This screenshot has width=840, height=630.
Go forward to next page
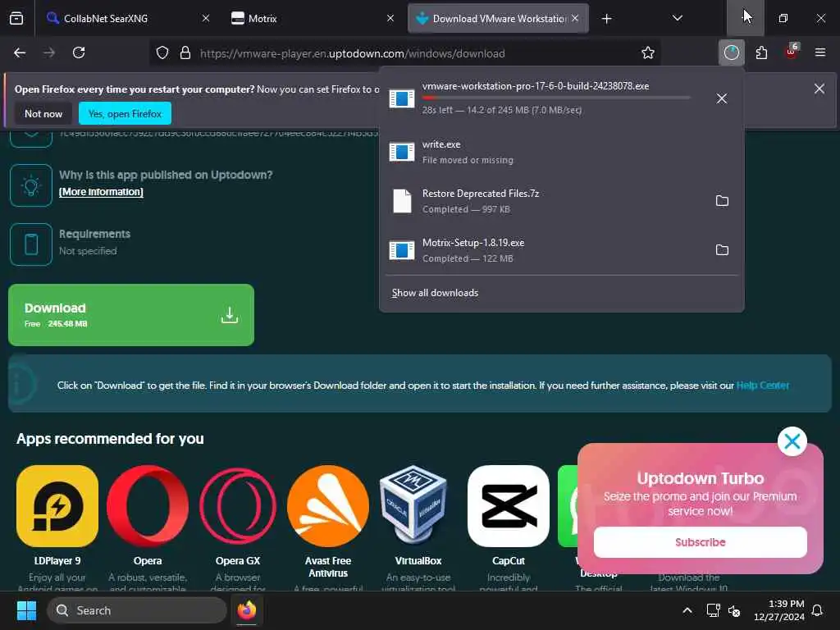[x=49, y=52]
